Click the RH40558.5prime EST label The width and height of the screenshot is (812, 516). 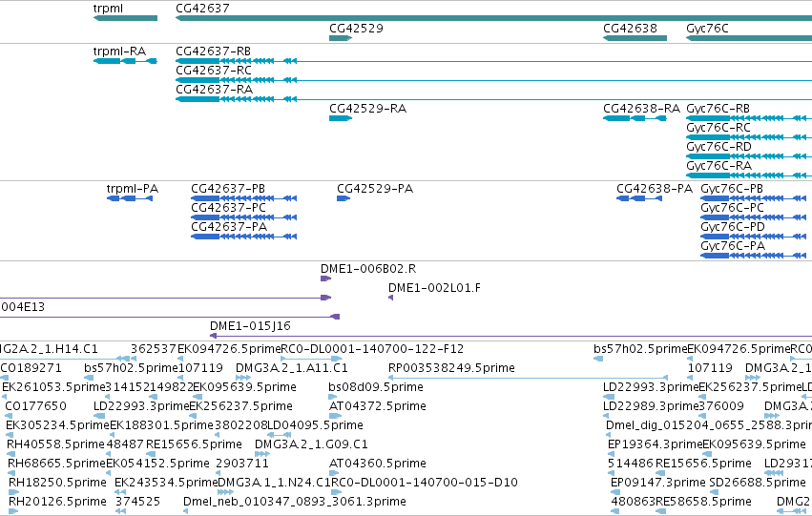(55, 445)
